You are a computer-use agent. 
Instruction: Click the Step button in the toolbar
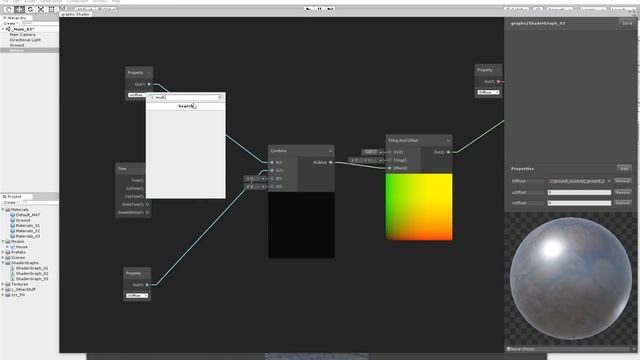coord(331,9)
